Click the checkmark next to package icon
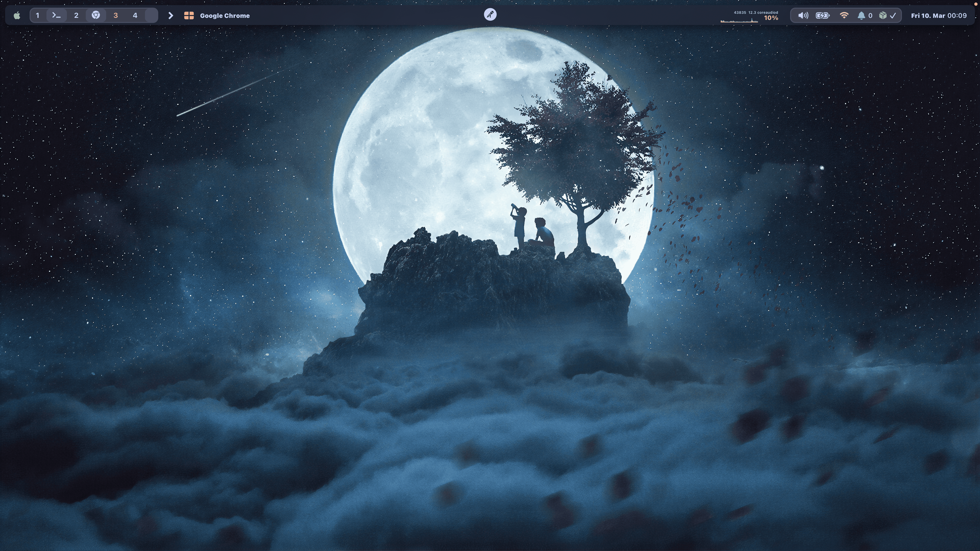The image size is (980, 551). coord(893,16)
